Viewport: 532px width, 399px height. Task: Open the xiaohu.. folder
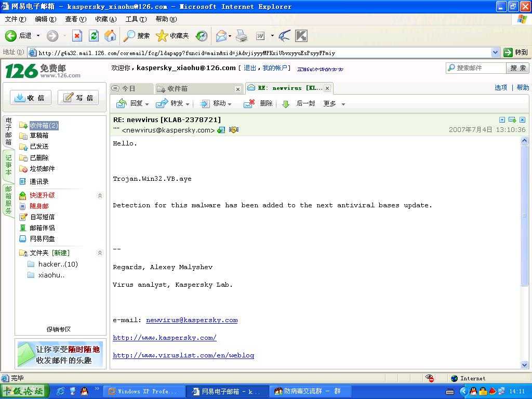click(x=51, y=275)
